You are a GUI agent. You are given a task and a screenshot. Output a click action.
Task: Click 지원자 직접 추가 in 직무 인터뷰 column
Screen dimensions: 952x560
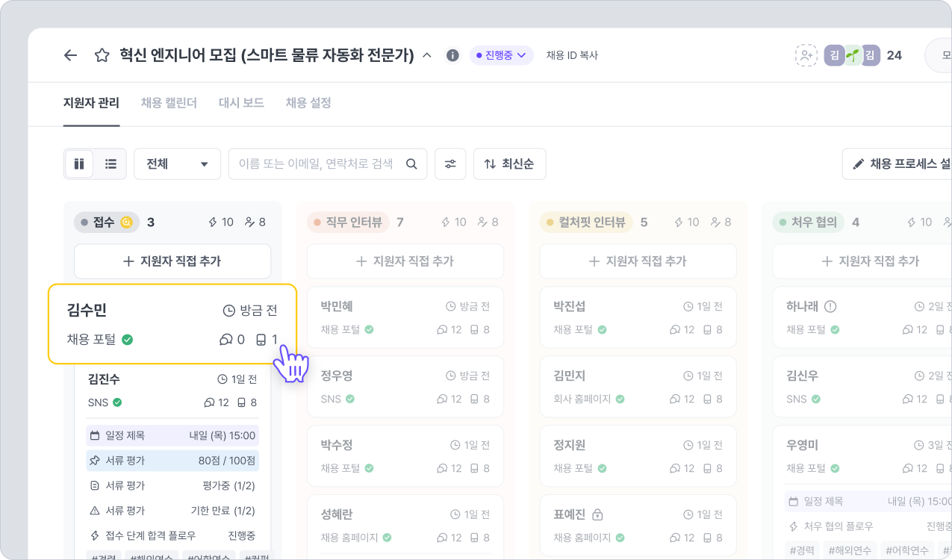coord(405,261)
